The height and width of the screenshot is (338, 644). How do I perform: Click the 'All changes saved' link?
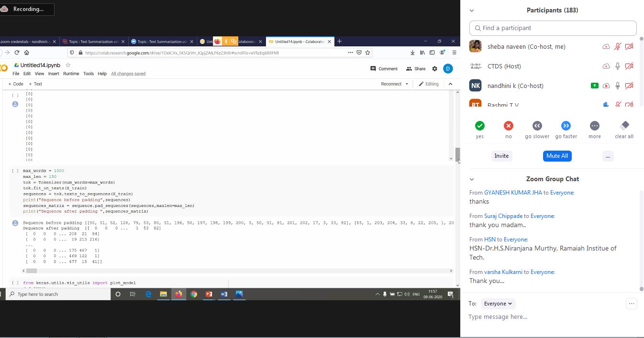coord(128,74)
